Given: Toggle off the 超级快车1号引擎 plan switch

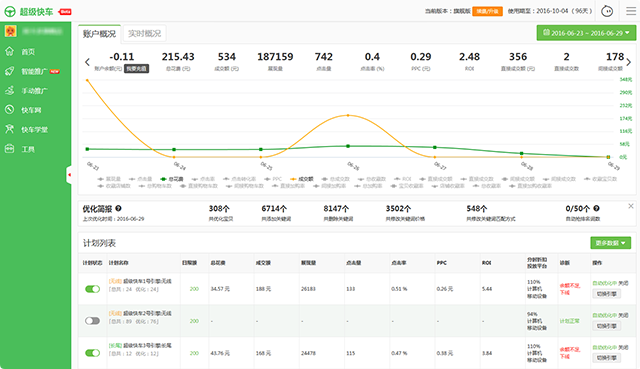Looking at the screenshot, I should tap(92, 289).
